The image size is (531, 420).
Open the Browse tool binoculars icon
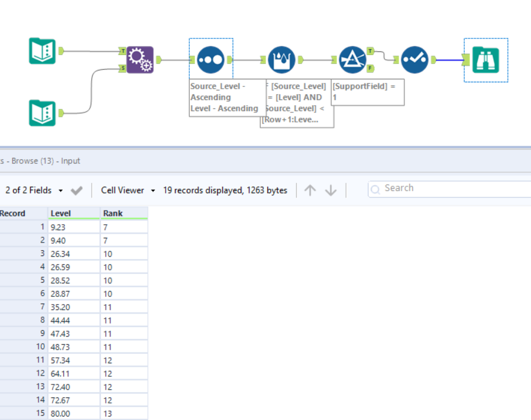click(485, 60)
